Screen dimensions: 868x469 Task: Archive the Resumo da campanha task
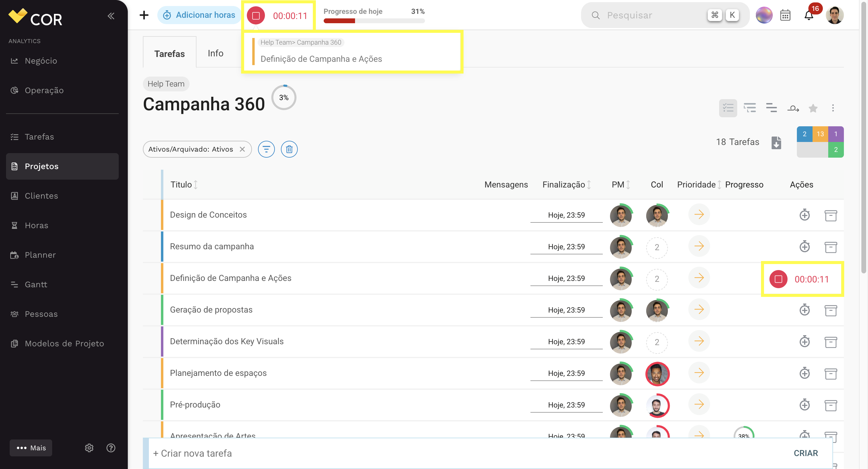pos(831,247)
